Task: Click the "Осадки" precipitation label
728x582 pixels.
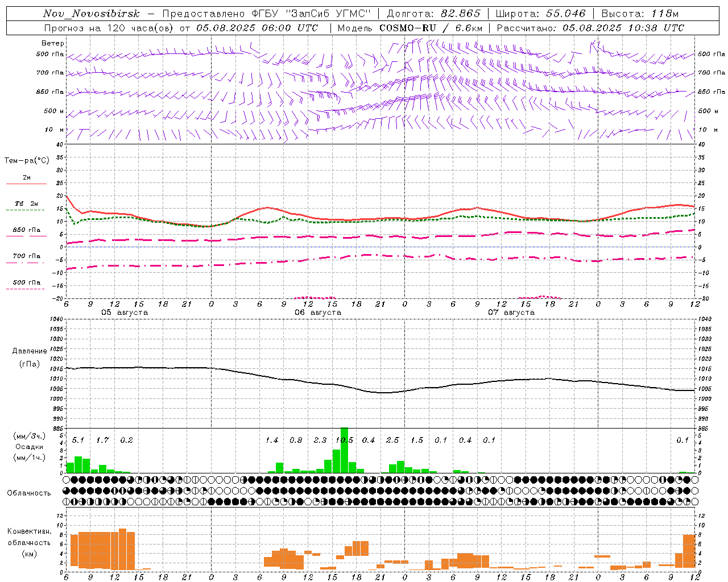Action: (x=29, y=447)
